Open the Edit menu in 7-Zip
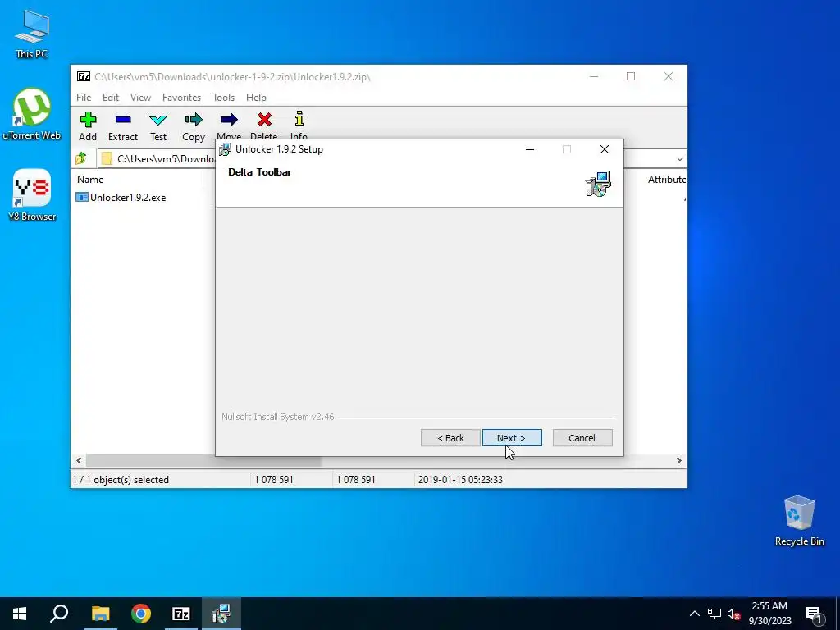The image size is (840, 630). (111, 98)
